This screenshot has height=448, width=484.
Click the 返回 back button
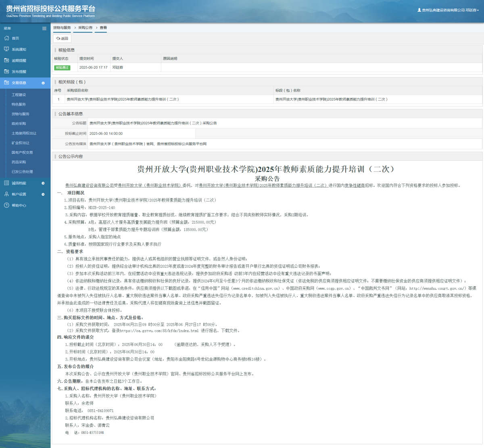pyautogui.click(x=63, y=38)
